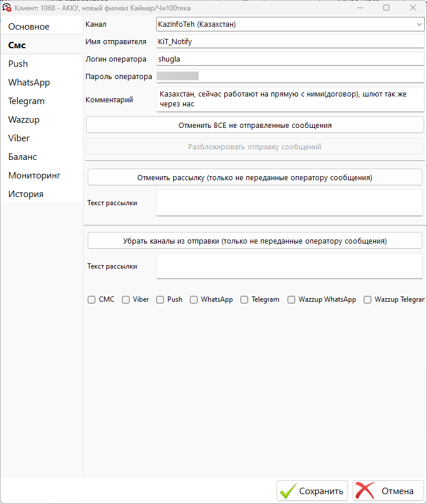Click Убрать каналы из отправки button
This screenshot has height=504, width=427.
(254, 241)
